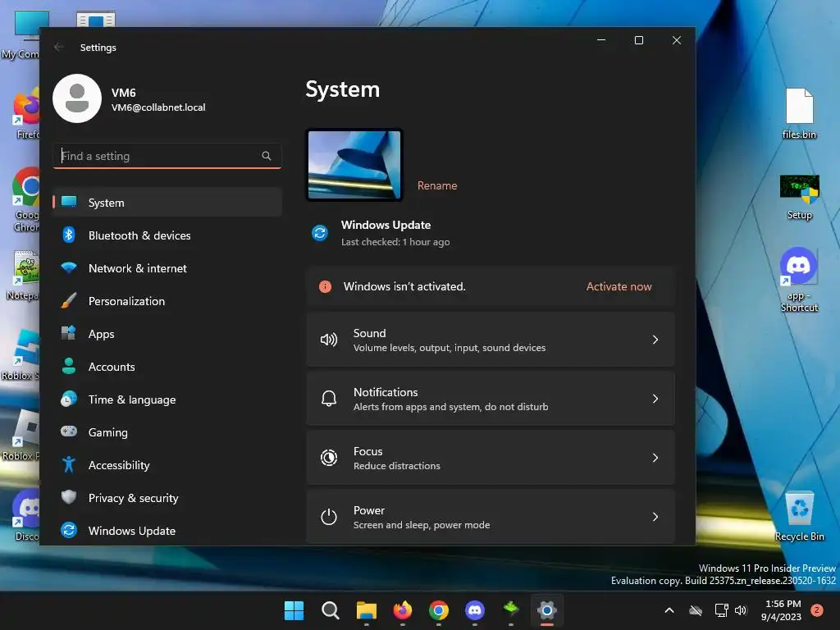The height and width of the screenshot is (630, 840).
Task: Select the Gaming category
Action: pos(167,432)
